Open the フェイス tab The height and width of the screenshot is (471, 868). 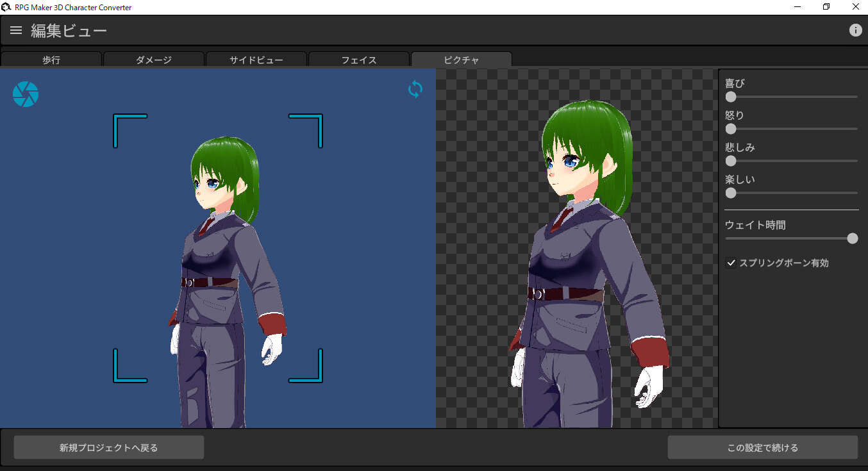(359, 59)
